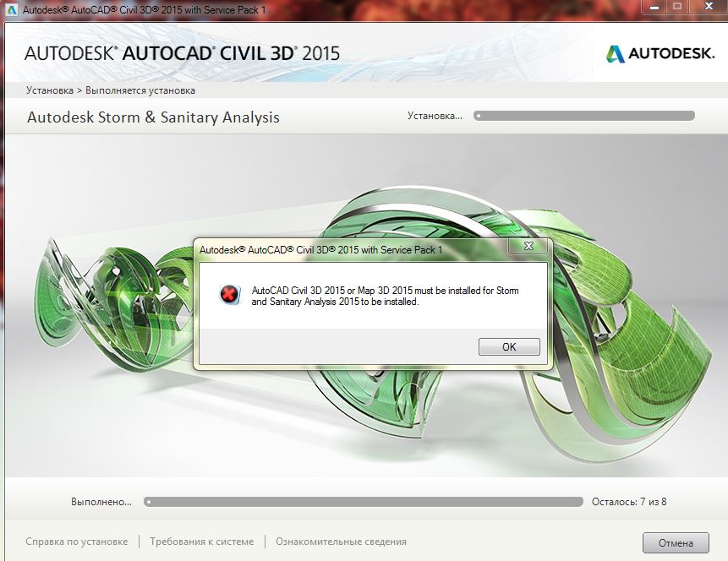Close the installer window
The width and height of the screenshot is (728, 561).
(709, 7)
